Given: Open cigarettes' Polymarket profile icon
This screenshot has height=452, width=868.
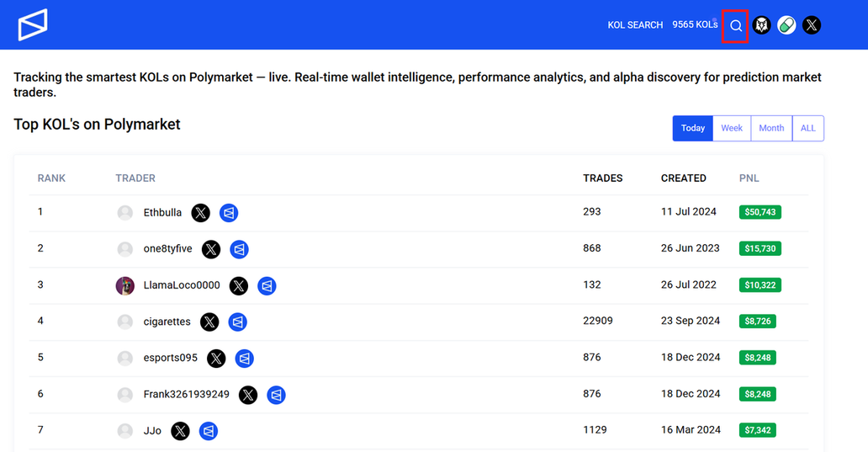Looking at the screenshot, I should click(x=238, y=322).
